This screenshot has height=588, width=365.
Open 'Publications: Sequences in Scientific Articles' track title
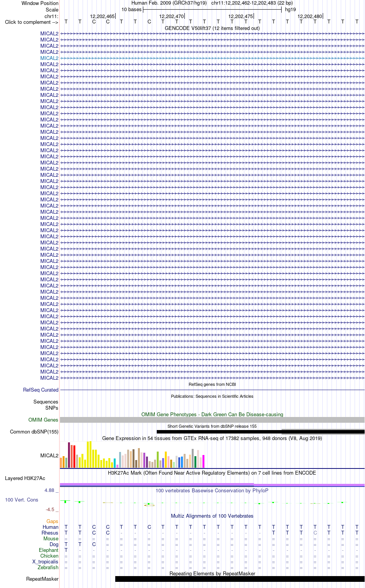coord(212,396)
